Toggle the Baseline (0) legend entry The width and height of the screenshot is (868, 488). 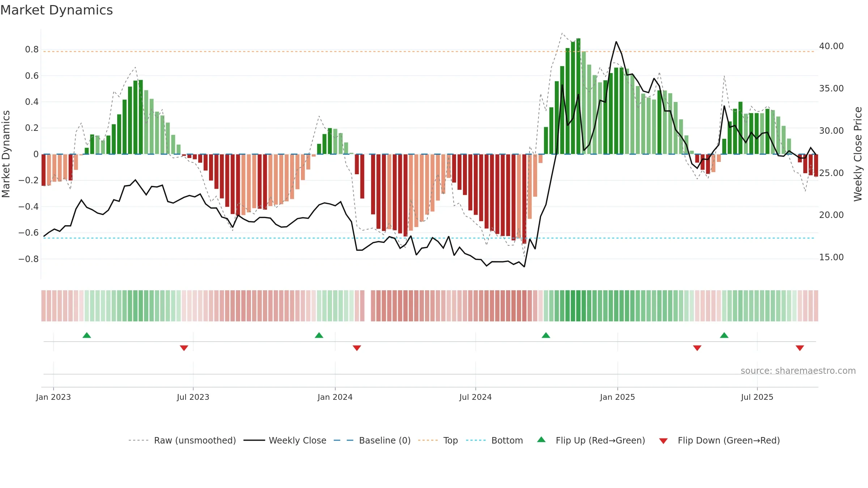click(372, 440)
